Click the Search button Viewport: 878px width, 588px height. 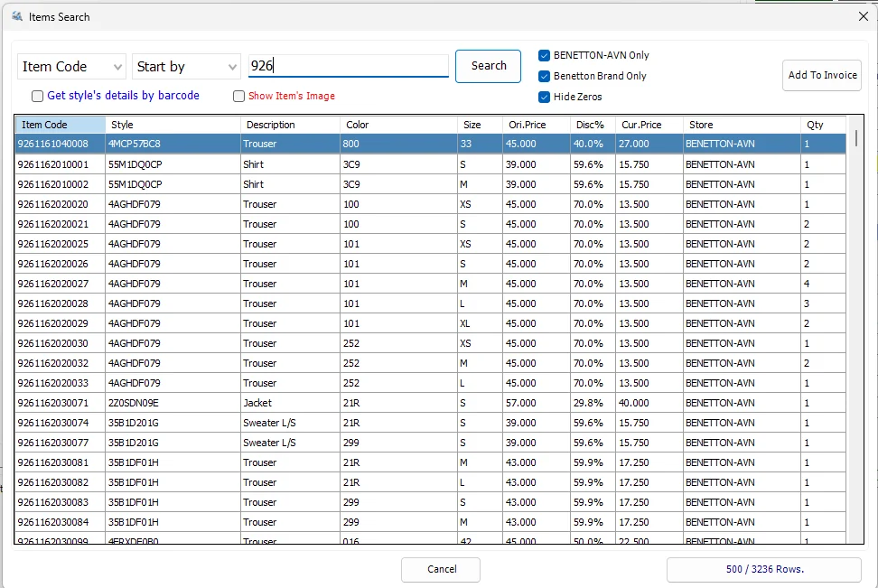489,66
